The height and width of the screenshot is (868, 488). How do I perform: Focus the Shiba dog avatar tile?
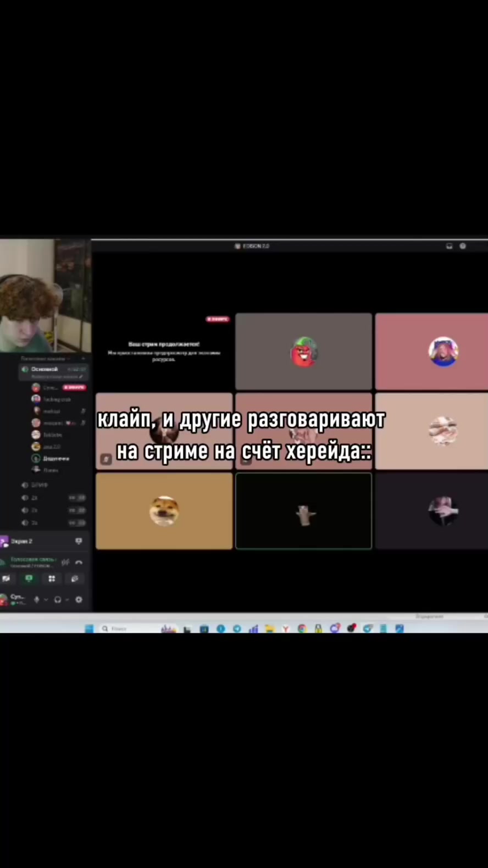pos(164,511)
